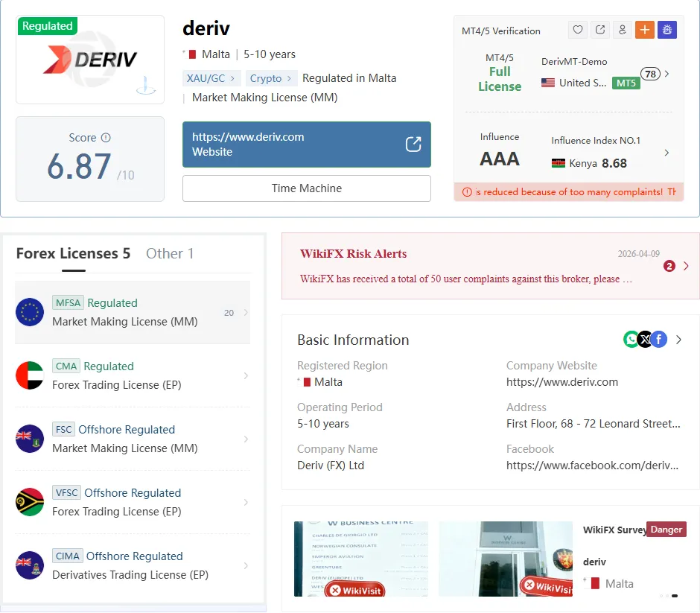The height and width of the screenshot is (613, 700).
Task: Open the Time Machine button
Action: coord(307,188)
